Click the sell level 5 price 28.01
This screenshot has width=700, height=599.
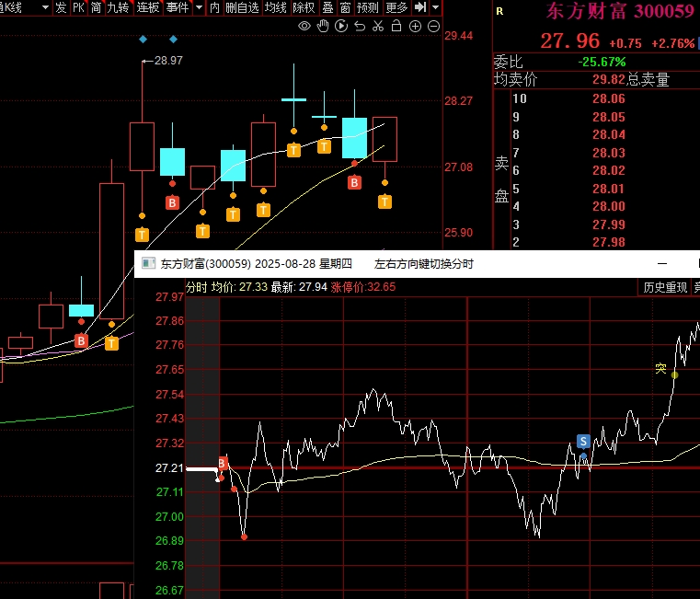pyautogui.click(x=609, y=189)
